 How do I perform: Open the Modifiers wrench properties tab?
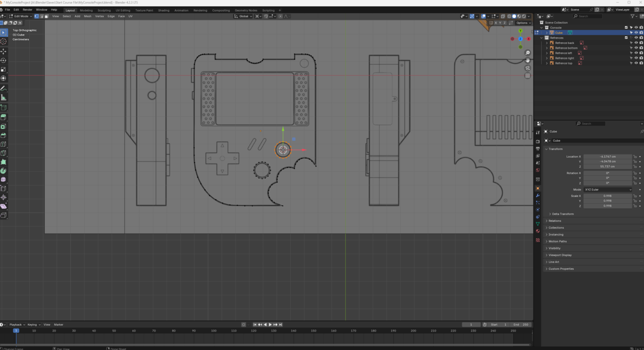(538, 195)
